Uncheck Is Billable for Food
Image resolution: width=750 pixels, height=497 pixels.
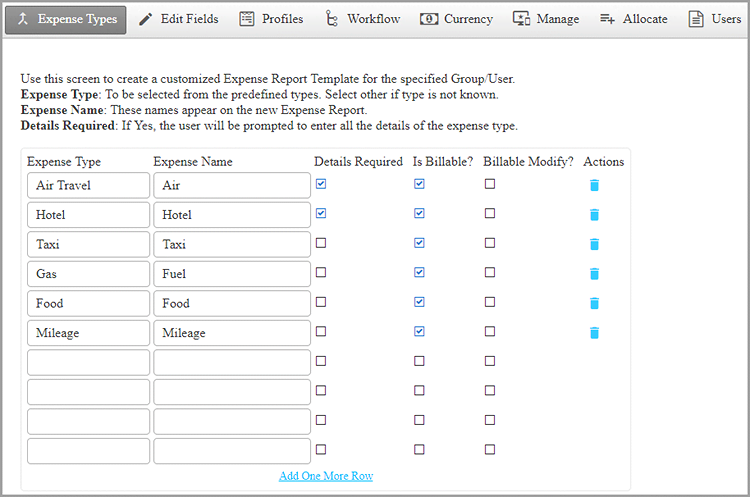[419, 301]
